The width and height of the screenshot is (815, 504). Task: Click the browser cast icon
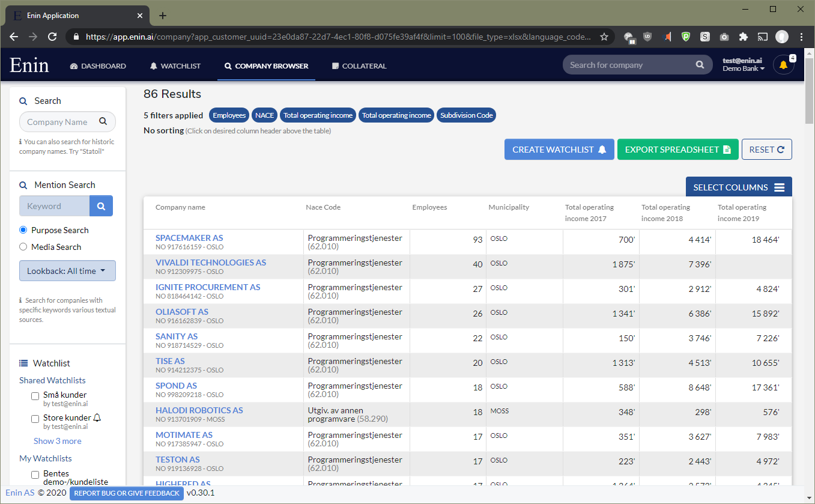(x=763, y=37)
